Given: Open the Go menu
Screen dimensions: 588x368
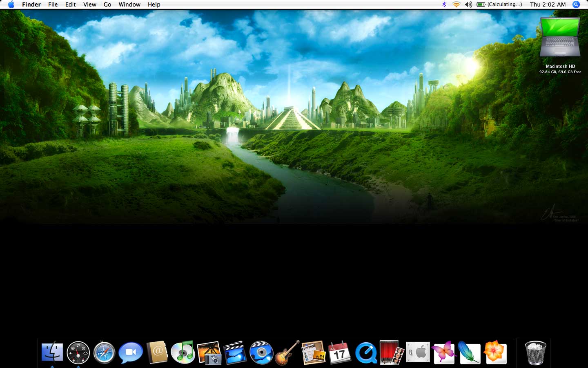Looking at the screenshot, I should 107,4.
